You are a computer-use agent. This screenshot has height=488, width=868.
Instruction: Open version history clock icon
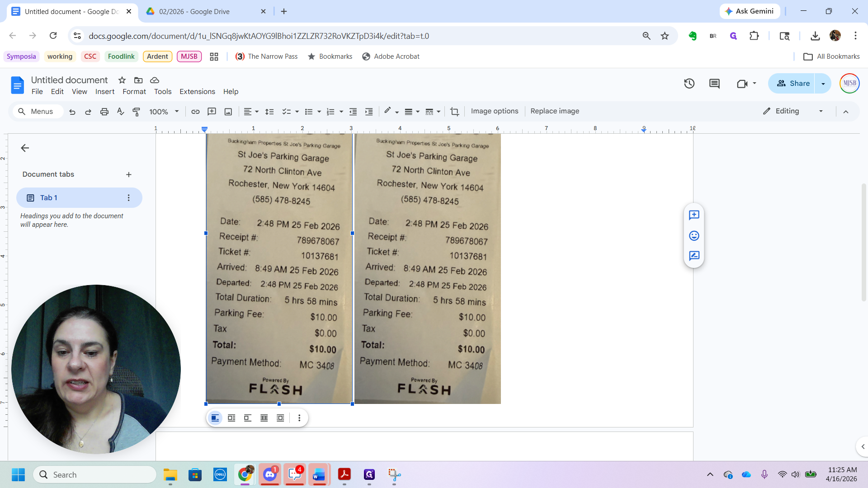coord(689,84)
